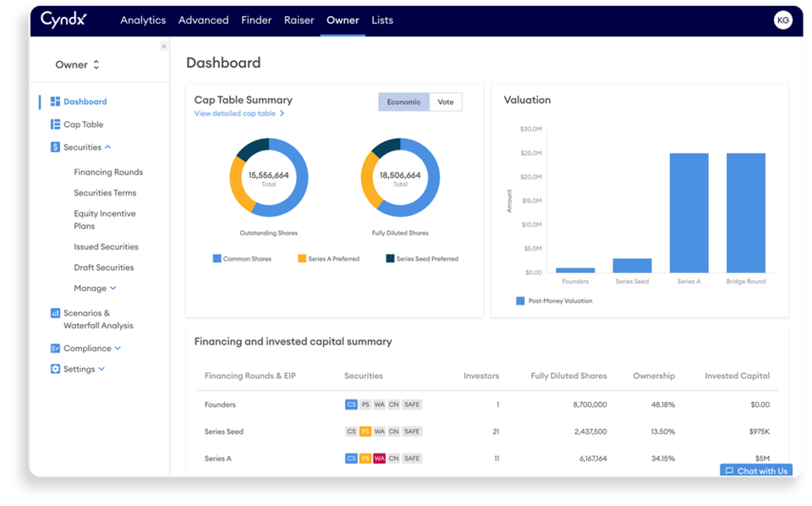Collapse the Securities section chevron
The width and height of the screenshot is (812, 506).
[107, 147]
